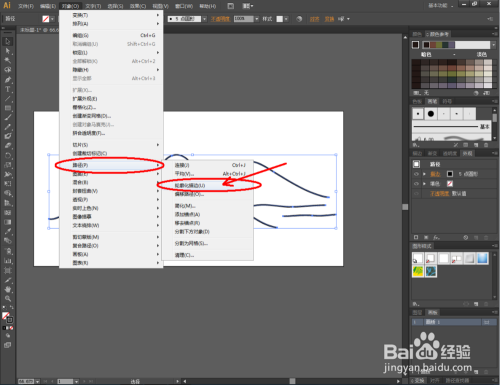
Task: Click the Recolor Artwork wheel icon
Action: [x=299, y=19]
